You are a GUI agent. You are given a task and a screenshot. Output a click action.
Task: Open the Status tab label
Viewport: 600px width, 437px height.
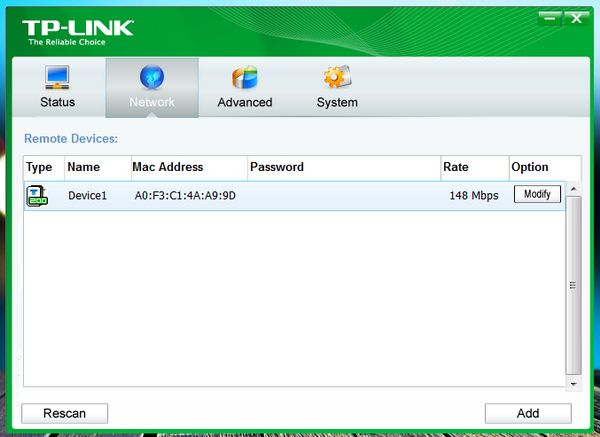click(57, 102)
